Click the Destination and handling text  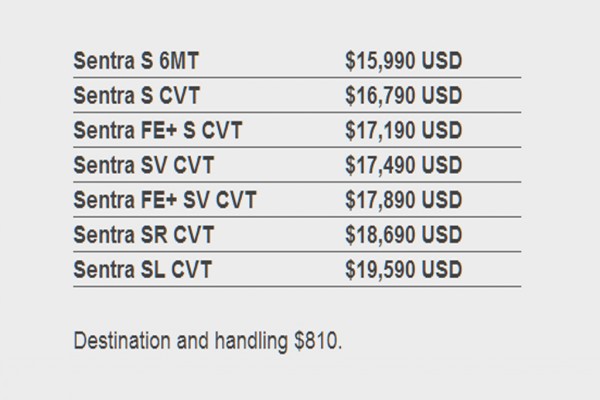180,341
